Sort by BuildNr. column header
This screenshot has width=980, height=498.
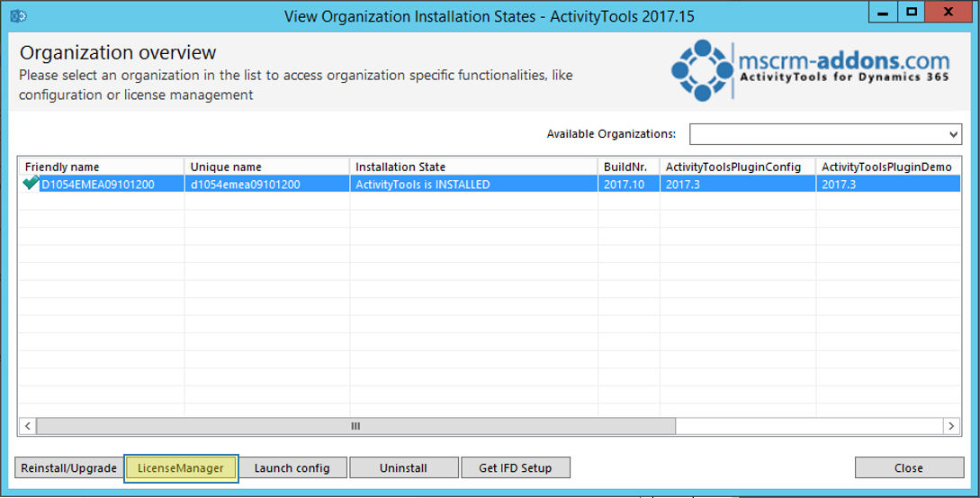tap(628, 167)
